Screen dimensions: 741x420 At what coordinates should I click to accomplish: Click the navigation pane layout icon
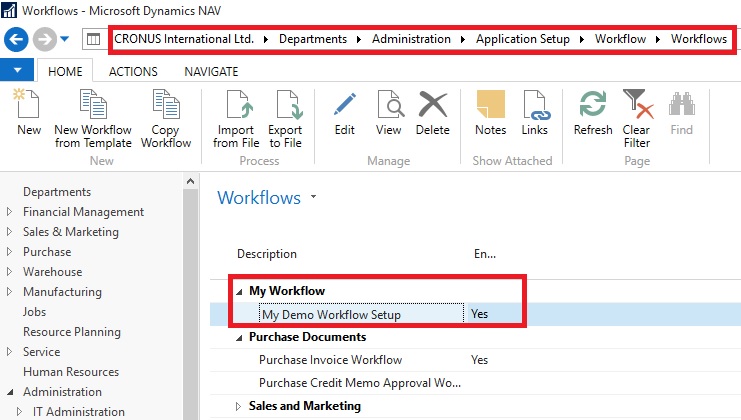pos(93,39)
